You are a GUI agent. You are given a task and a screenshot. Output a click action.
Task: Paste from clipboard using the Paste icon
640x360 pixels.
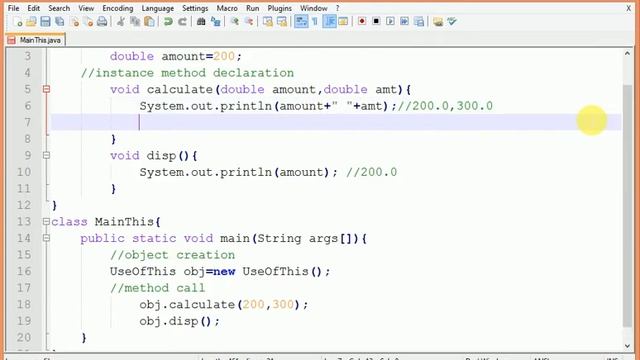pyautogui.click(x=149, y=22)
